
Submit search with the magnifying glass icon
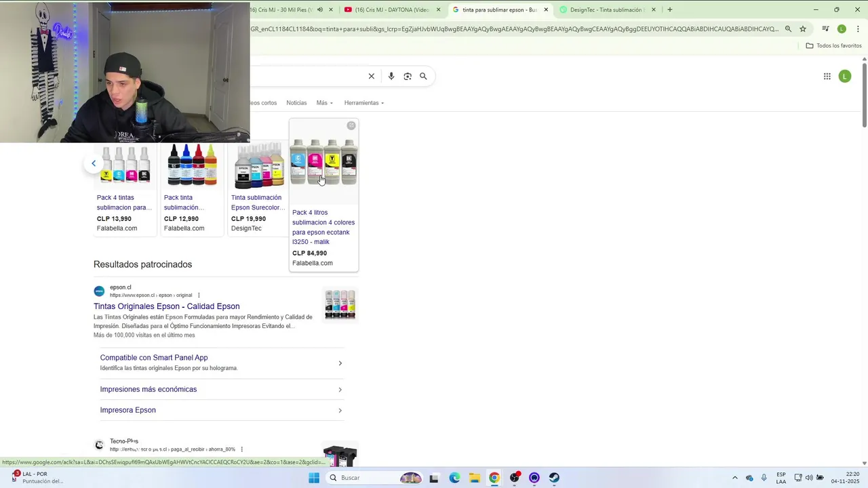423,77
